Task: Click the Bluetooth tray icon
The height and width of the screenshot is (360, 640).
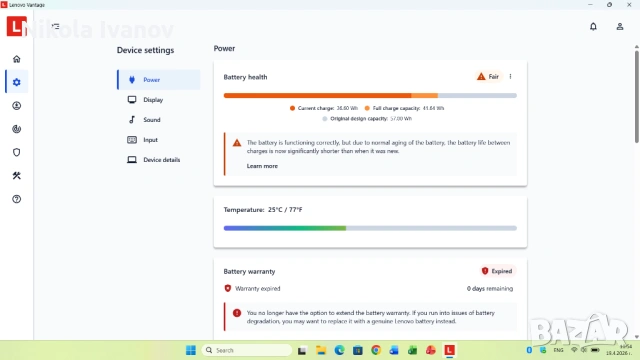Action: tap(529, 350)
